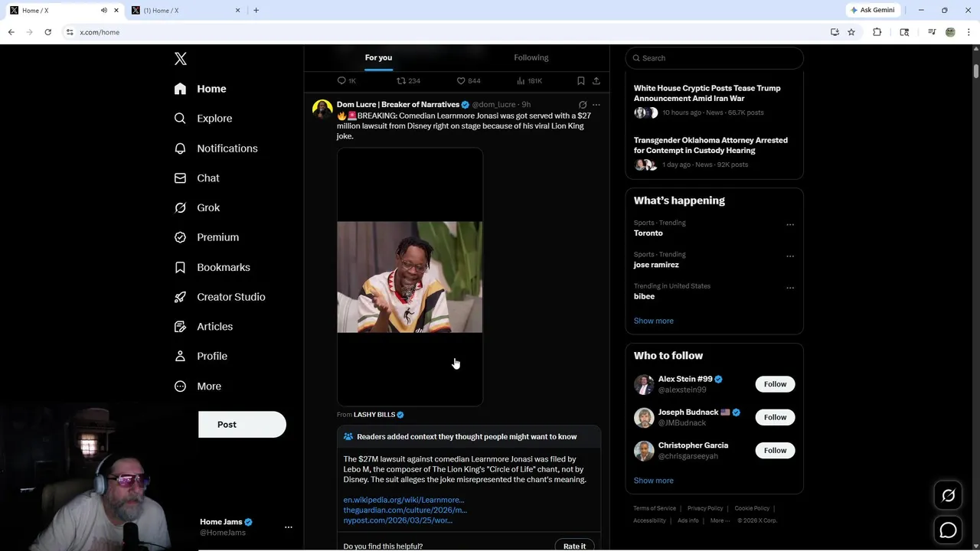
Task: Open the jose ramirez trending topic
Action: [x=656, y=265]
